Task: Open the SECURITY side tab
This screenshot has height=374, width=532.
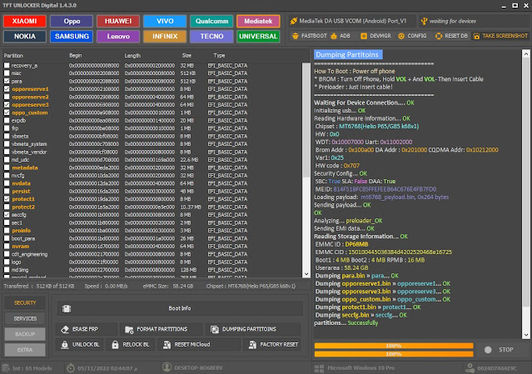Action: [25, 303]
